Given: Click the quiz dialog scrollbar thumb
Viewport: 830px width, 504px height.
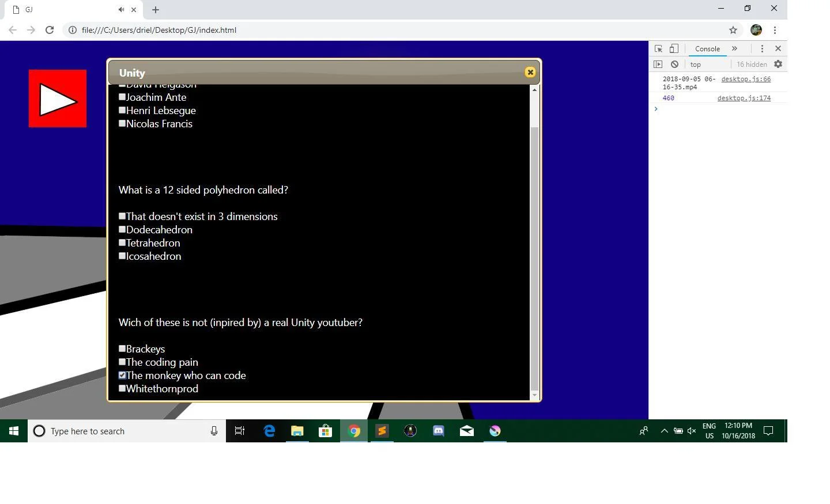Looking at the screenshot, I should point(534,258).
